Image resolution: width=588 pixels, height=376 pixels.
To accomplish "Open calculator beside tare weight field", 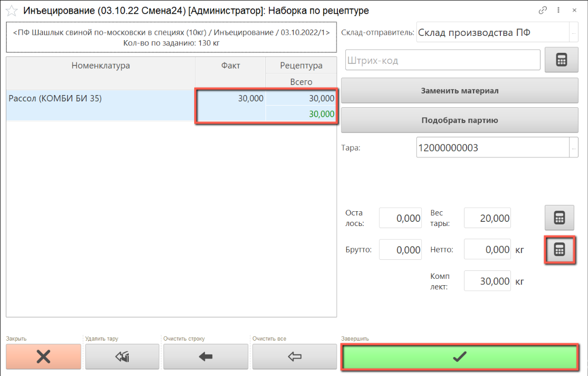I will click(x=559, y=218).
